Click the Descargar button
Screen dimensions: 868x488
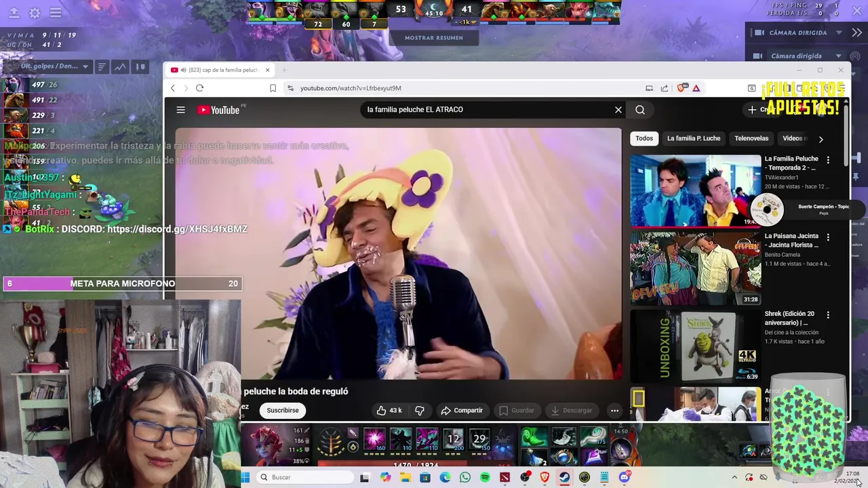[572, 410]
